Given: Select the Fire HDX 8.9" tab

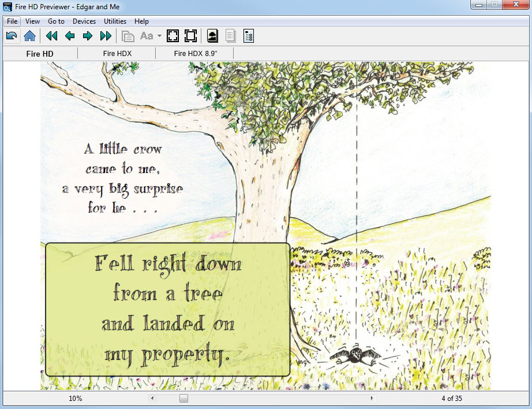Looking at the screenshot, I should point(195,53).
